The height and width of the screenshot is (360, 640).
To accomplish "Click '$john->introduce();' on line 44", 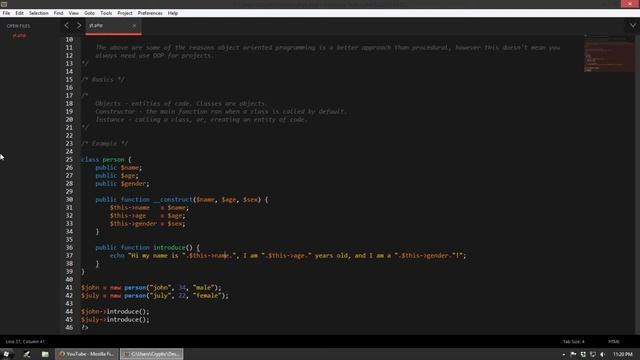I will pyautogui.click(x=115, y=311).
